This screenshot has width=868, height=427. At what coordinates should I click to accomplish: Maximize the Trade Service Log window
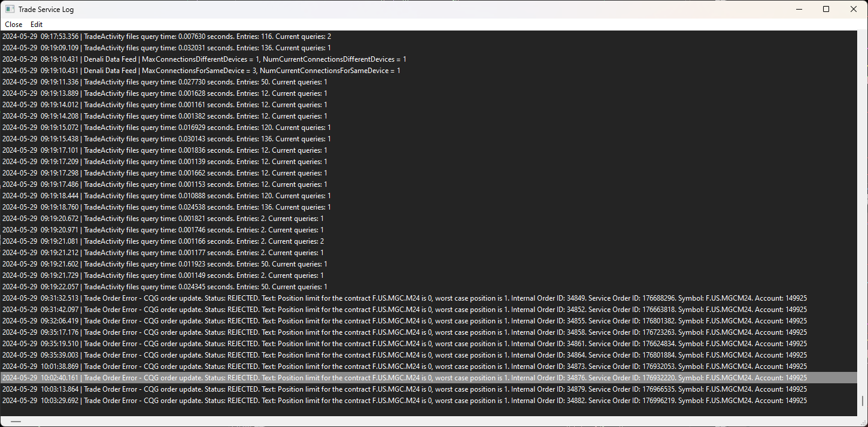tap(826, 9)
